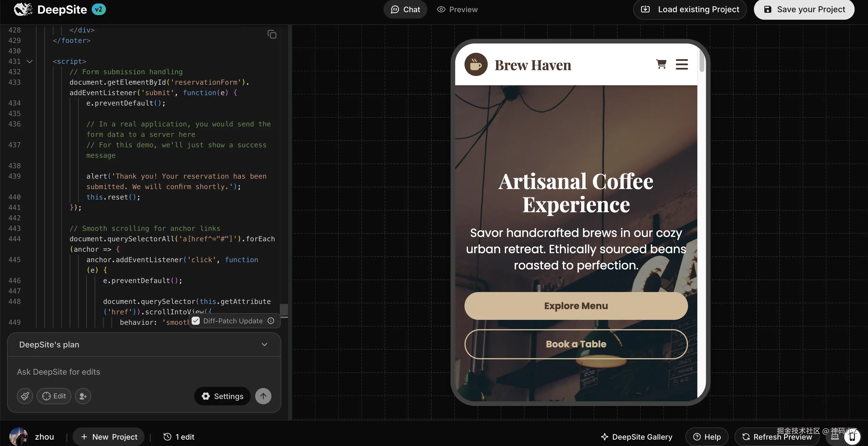The image size is (868, 446).
Task: Click Load existing Project button
Action: [690, 10]
